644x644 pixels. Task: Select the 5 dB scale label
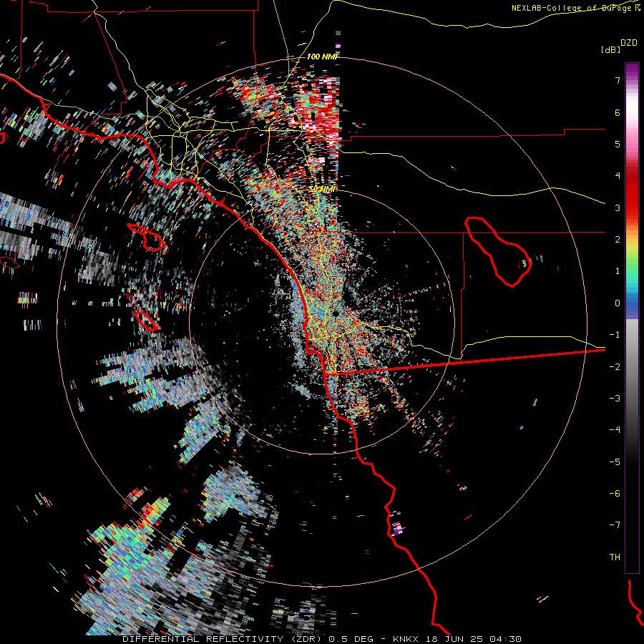click(x=618, y=144)
